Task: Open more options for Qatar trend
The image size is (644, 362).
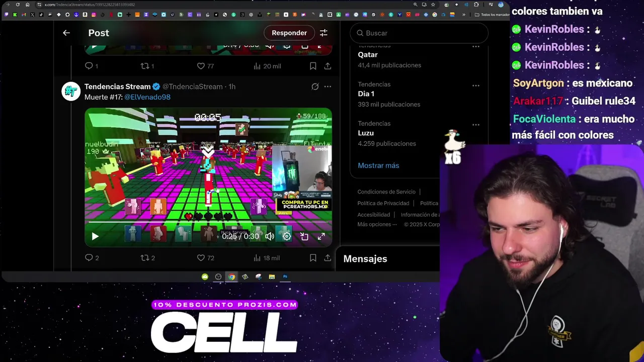Action: (475, 46)
